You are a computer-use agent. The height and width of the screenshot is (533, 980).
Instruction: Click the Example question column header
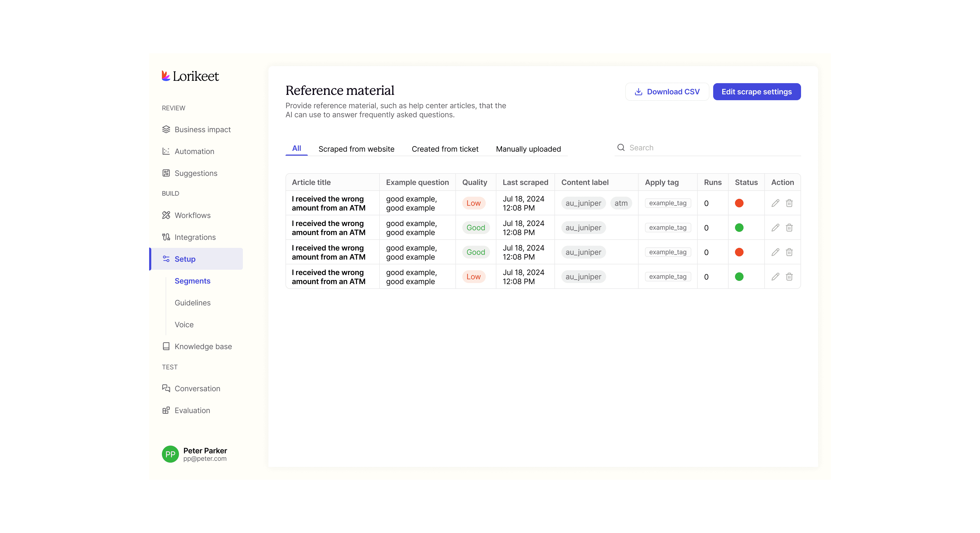point(417,182)
